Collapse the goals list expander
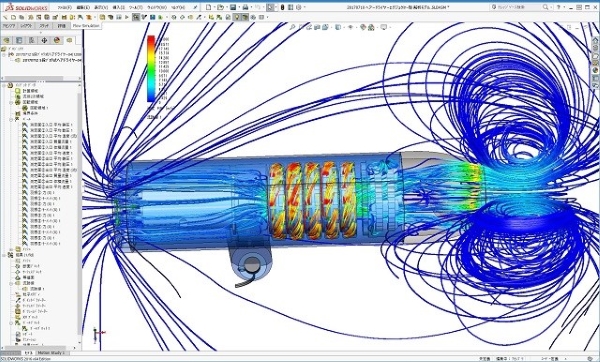This screenshot has width=600, height=362. tap(11, 119)
